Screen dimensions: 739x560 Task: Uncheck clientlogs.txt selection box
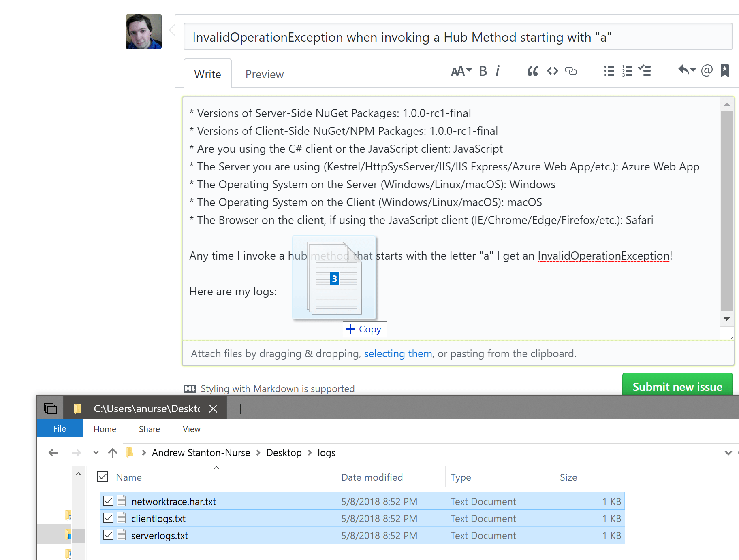[x=108, y=518]
